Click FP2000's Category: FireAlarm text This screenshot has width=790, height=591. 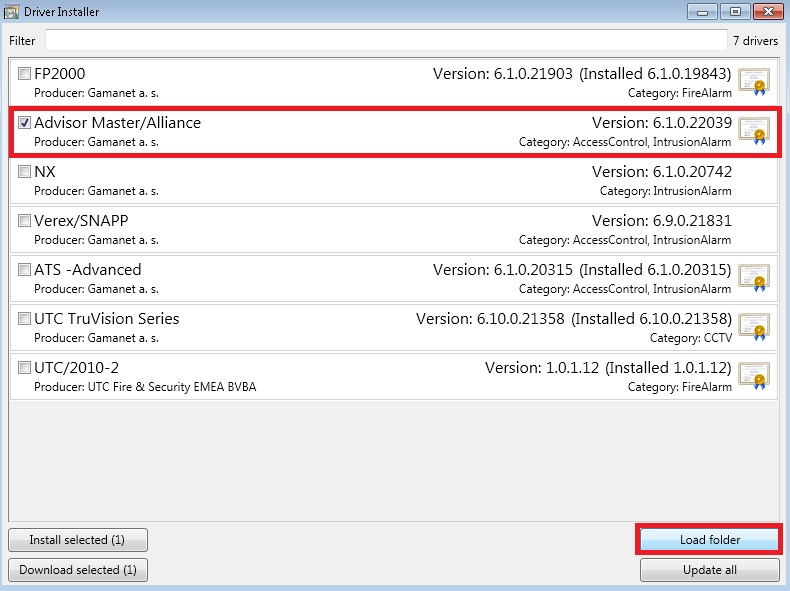point(680,93)
